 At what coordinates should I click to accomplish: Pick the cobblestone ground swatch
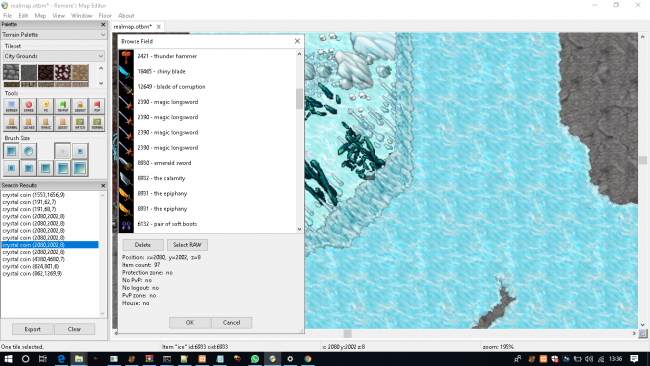tap(11, 73)
